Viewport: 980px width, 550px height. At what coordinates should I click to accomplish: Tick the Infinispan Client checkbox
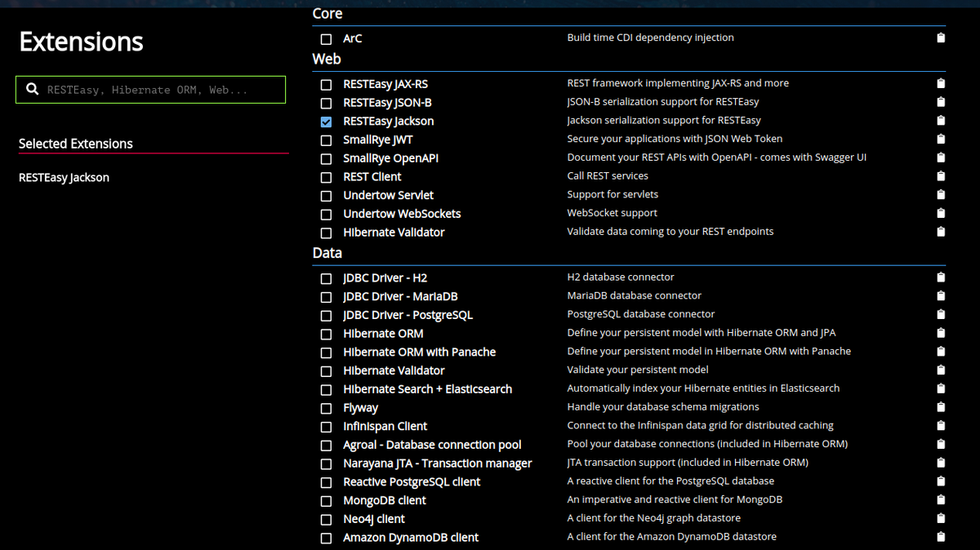click(326, 428)
